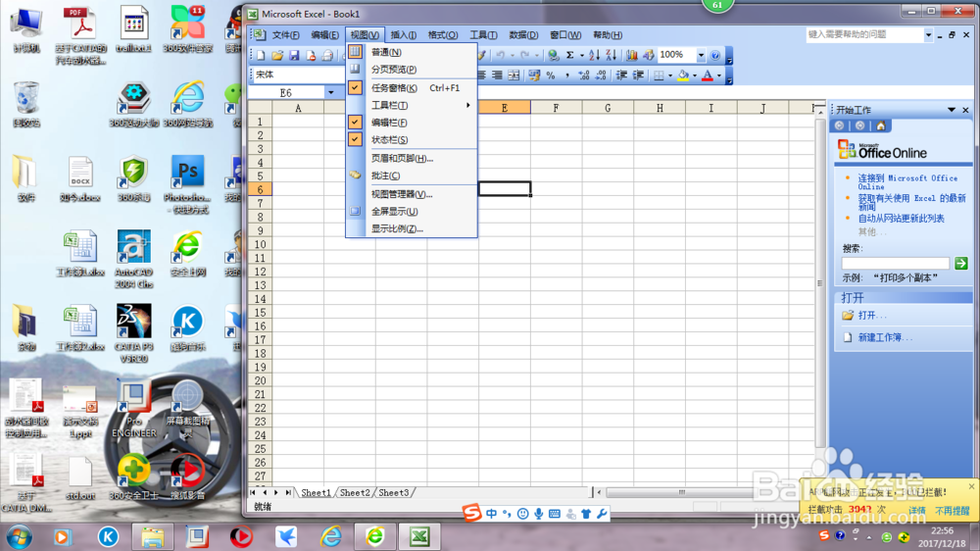Image resolution: width=980 pixels, height=551 pixels.
Task: Click the Excel icon on taskbar
Action: coord(419,536)
